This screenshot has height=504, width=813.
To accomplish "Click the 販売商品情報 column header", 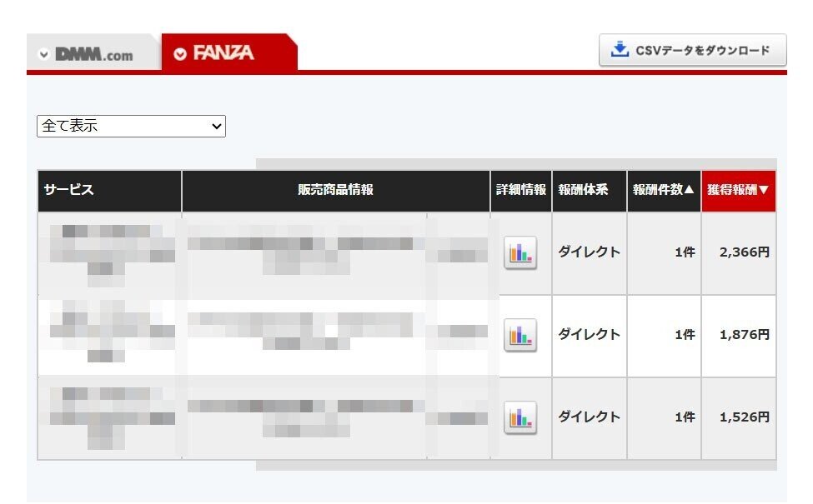I will (336, 191).
